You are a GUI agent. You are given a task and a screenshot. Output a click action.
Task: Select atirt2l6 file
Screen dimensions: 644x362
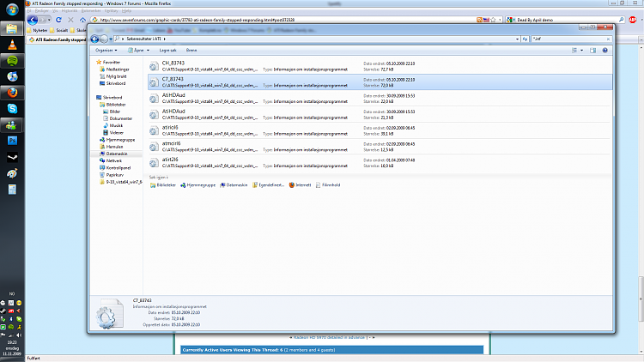tap(380, 162)
